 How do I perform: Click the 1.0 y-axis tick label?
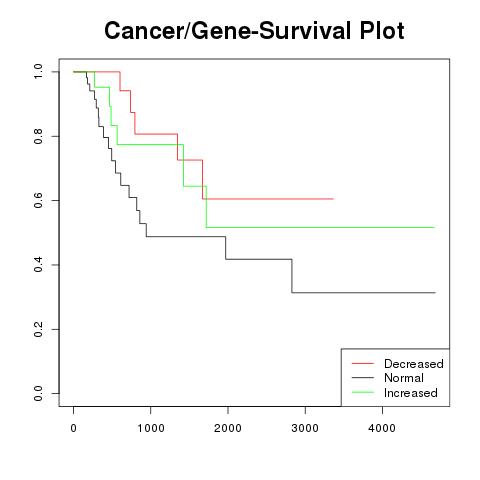[x=38, y=72]
